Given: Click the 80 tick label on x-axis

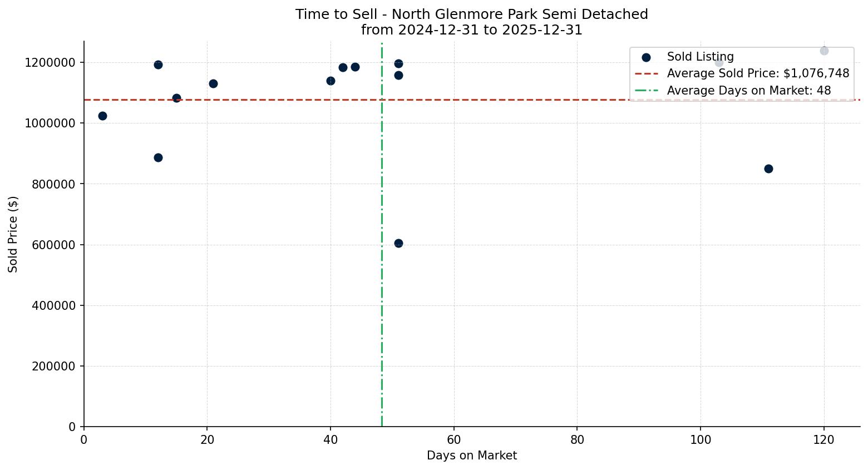Looking at the screenshot, I should (577, 440).
